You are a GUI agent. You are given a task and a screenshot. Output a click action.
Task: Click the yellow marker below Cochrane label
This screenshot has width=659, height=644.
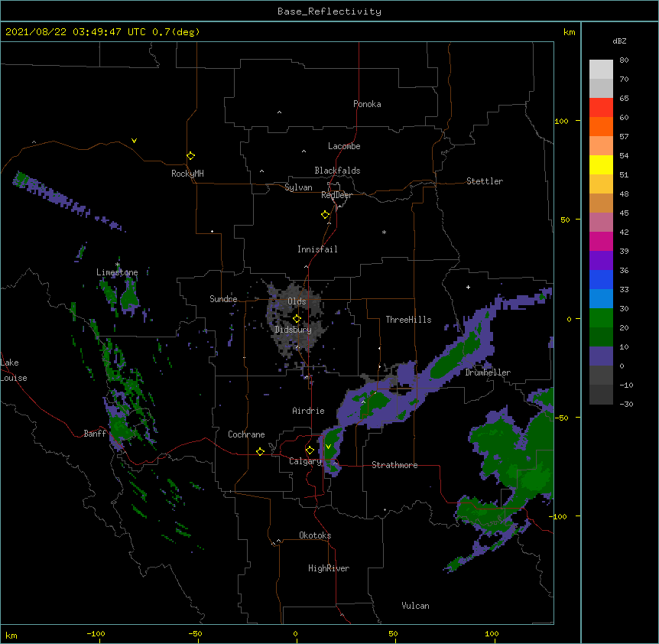[x=260, y=451]
